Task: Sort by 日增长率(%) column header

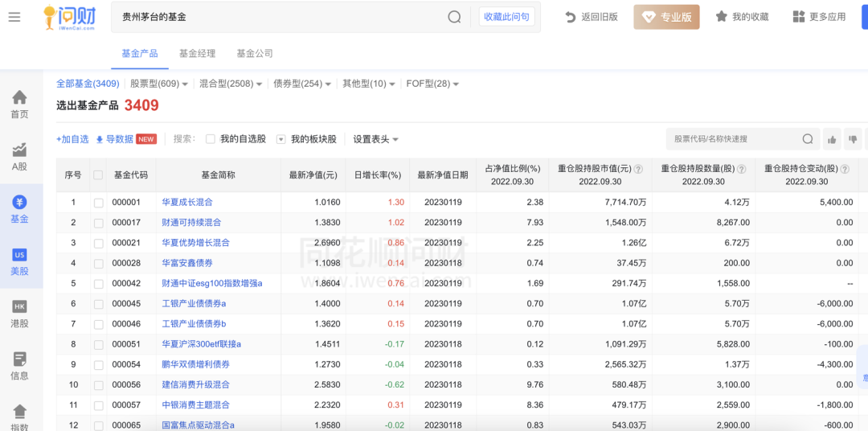Action: pos(378,175)
